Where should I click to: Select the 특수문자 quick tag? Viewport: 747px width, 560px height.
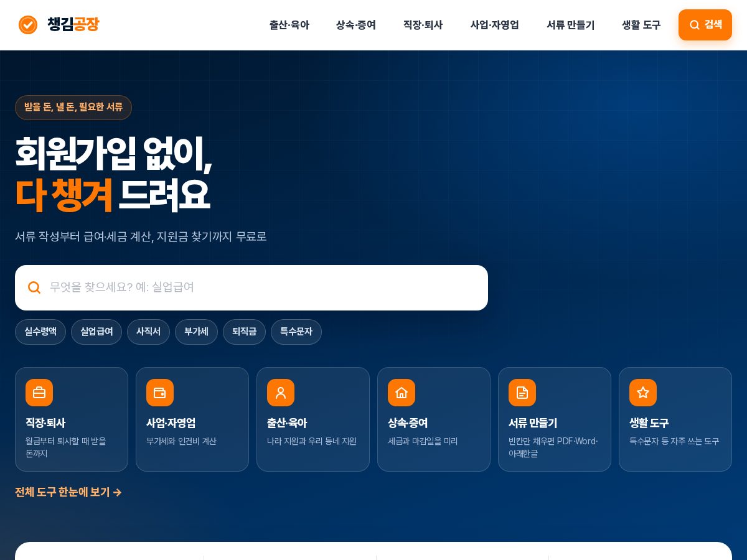point(296,332)
